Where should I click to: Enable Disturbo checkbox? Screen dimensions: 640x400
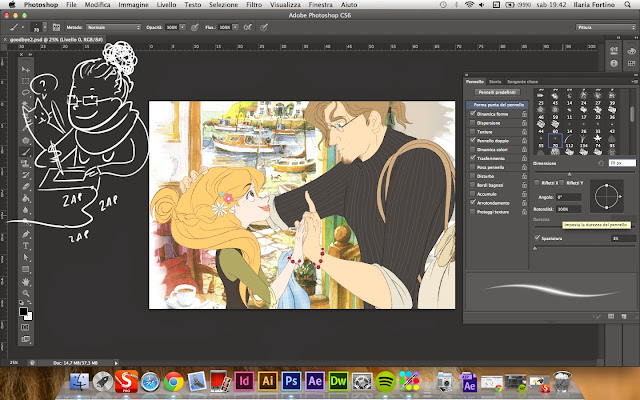[x=473, y=176]
